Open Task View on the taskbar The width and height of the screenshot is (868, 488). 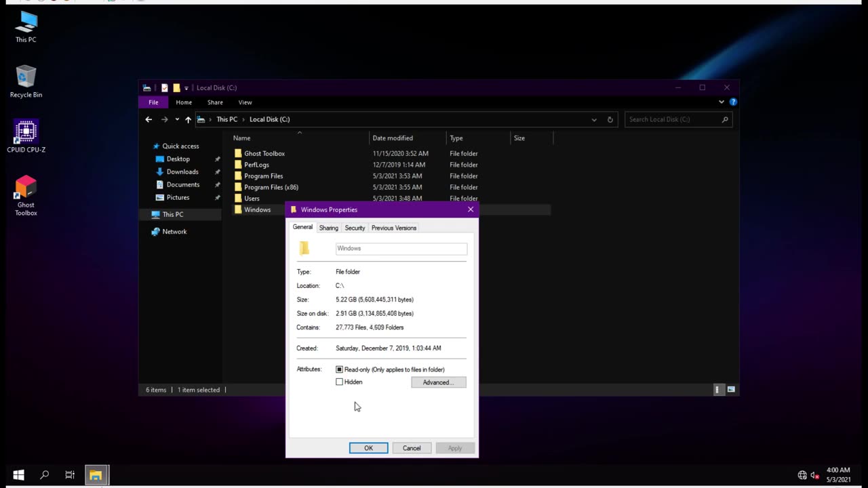pyautogui.click(x=70, y=475)
